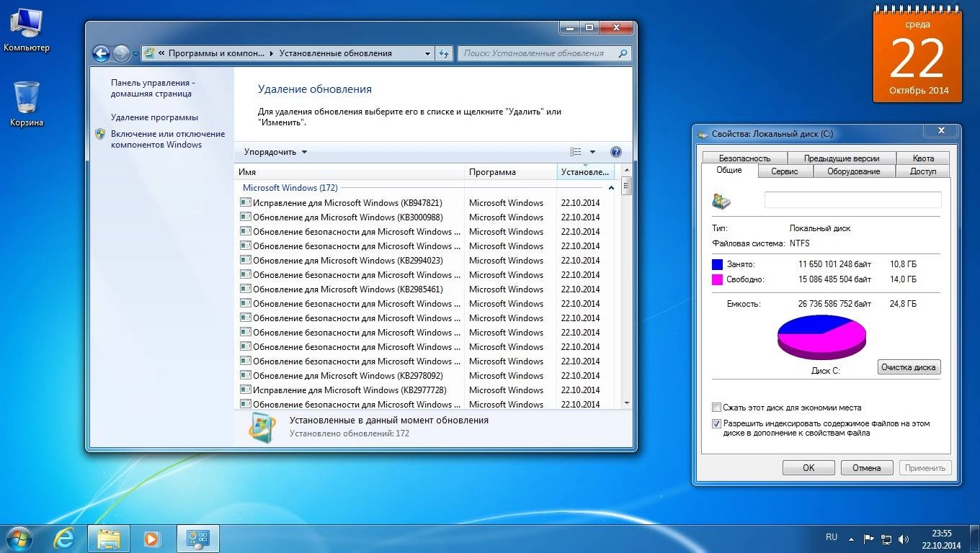Expand the breadcrumb arrow after Программы и компоненты
Viewport: 980px width, 553px height.
coord(272,53)
